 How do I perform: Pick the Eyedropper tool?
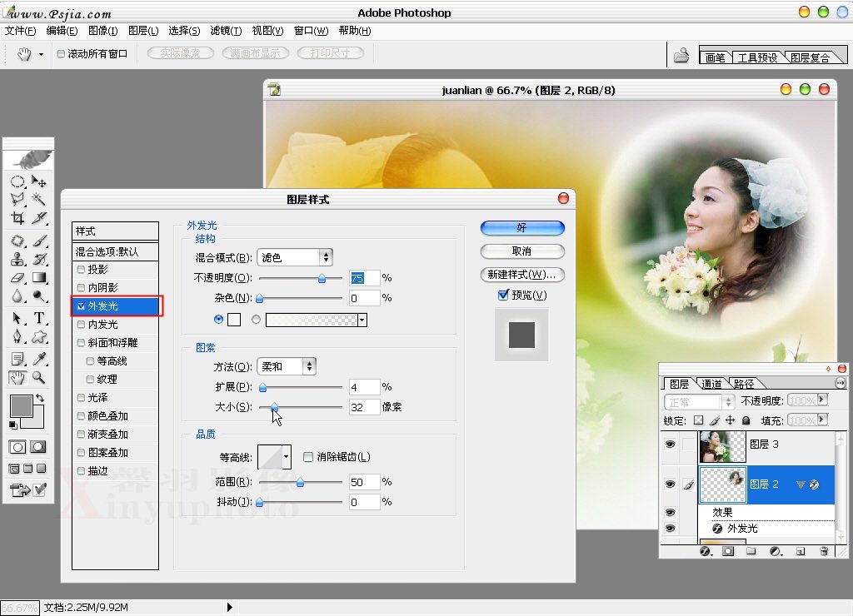38,358
